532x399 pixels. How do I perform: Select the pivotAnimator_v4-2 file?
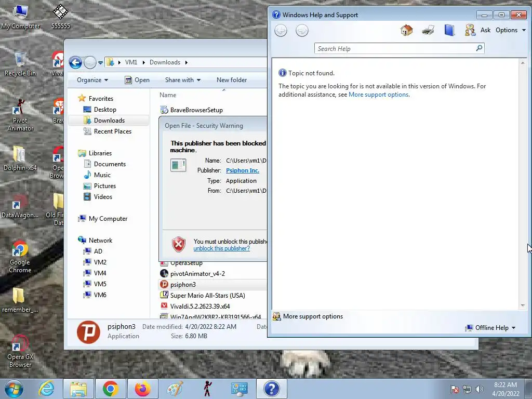coord(197,273)
